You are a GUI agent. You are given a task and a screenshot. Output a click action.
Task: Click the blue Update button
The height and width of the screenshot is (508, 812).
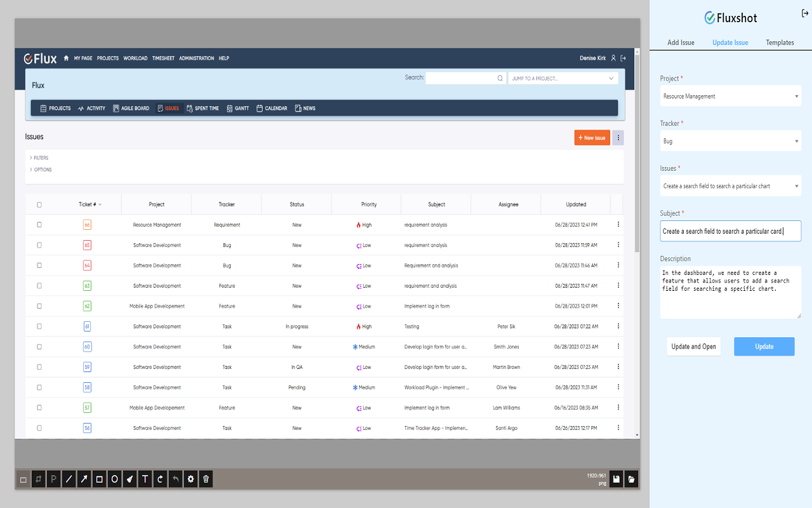tap(764, 347)
